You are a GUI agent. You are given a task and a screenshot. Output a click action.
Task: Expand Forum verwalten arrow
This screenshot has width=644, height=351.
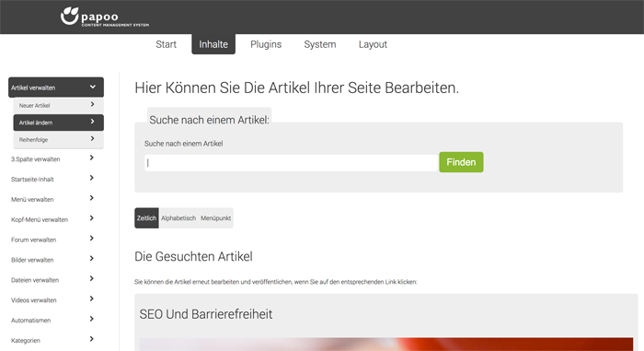[x=92, y=239]
